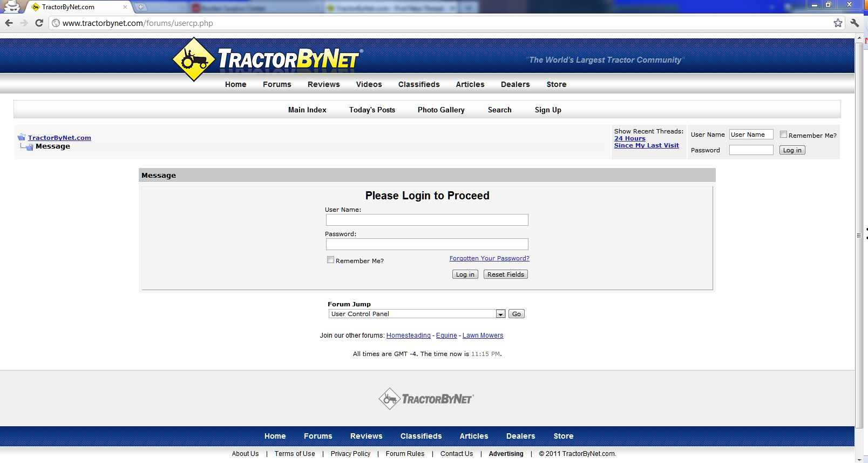Click the Forgotten Your Password link

(489, 258)
